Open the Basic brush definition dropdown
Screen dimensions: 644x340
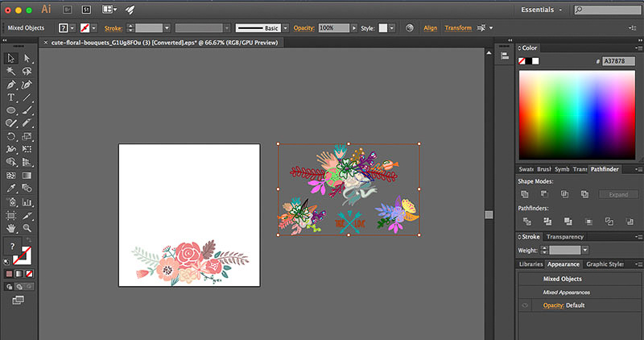(286, 28)
